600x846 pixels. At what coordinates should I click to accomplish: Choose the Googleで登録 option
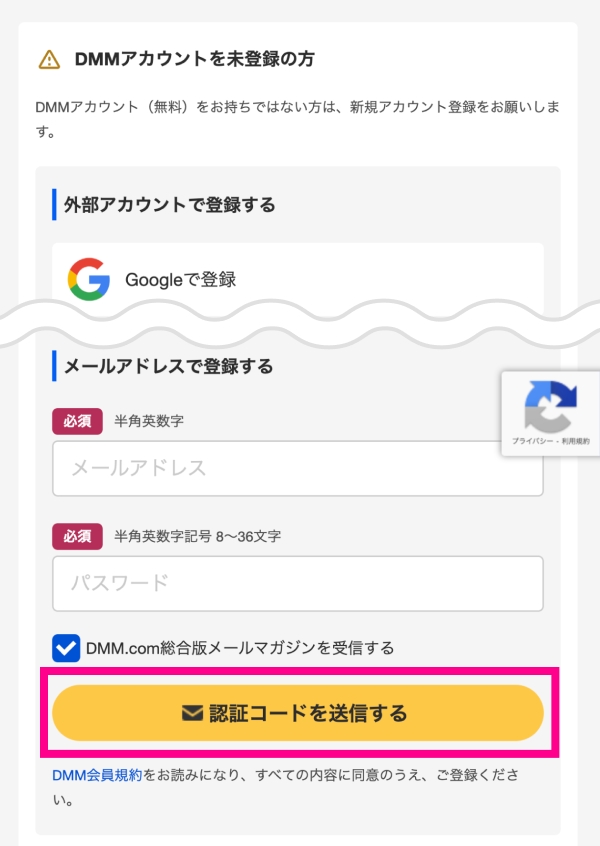(180, 280)
